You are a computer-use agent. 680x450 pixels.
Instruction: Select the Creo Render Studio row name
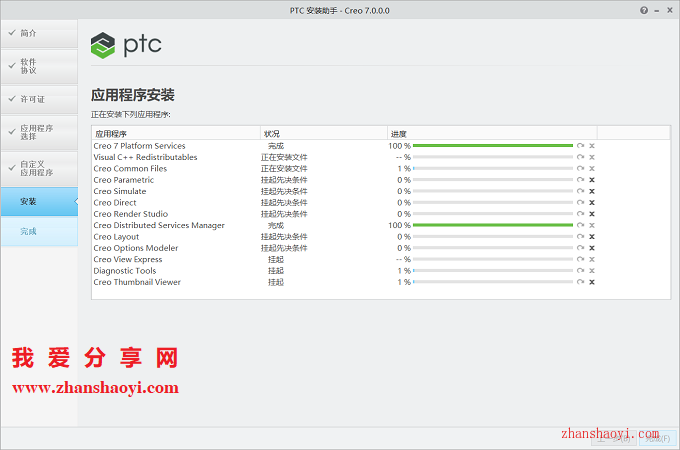coord(131,214)
